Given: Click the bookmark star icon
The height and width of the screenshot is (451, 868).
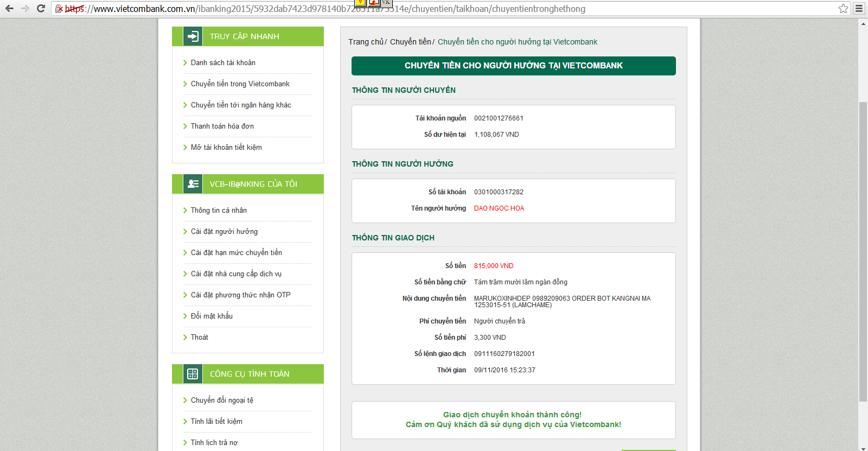Looking at the screenshot, I should tap(843, 9).
